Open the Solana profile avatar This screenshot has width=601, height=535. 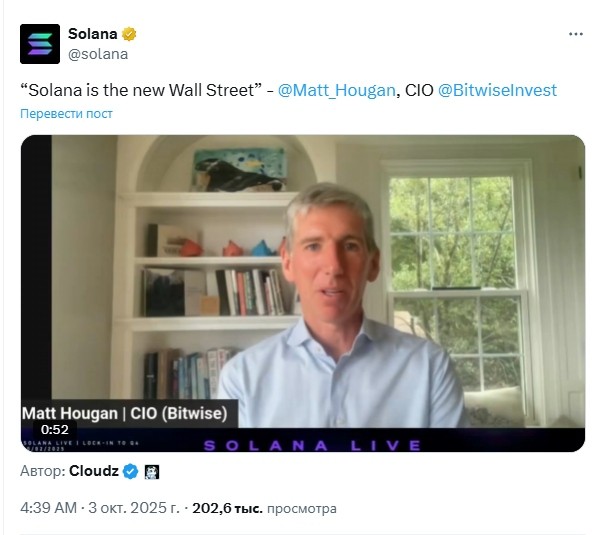tap(40, 44)
